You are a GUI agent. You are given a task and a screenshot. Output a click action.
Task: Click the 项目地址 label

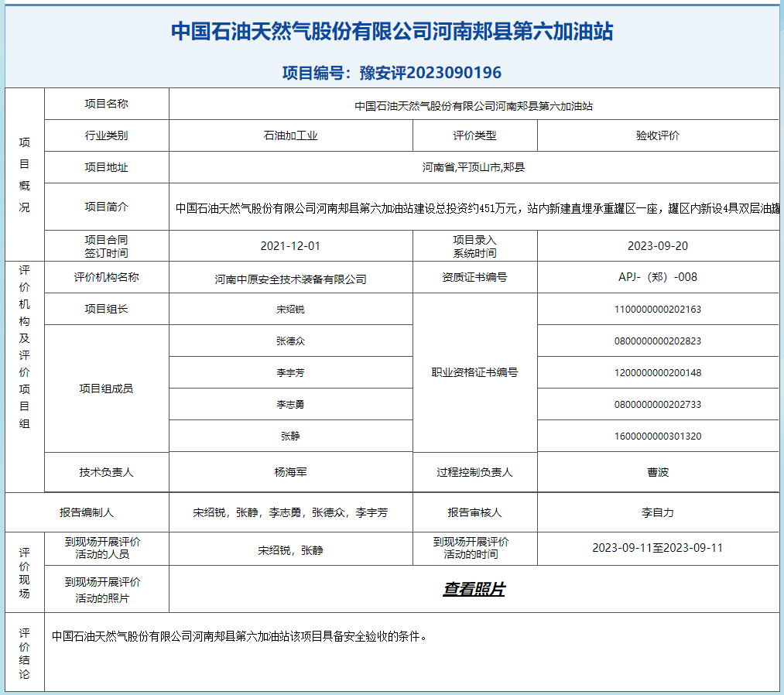(x=107, y=167)
